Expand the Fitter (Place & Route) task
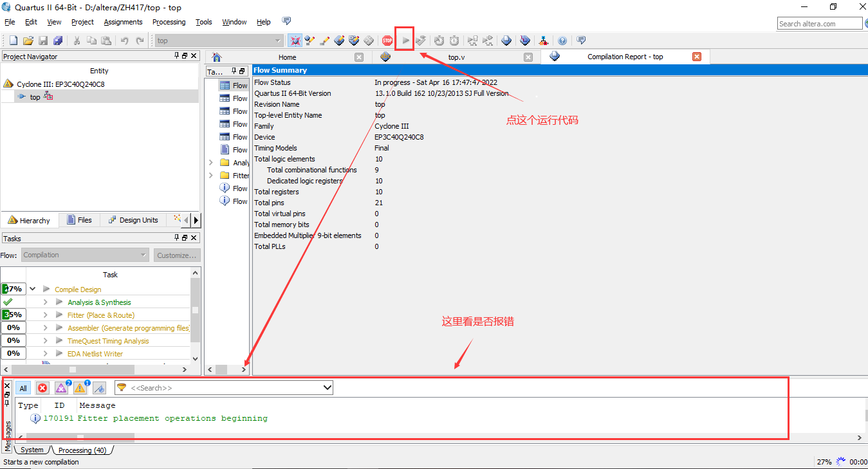 click(x=46, y=315)
